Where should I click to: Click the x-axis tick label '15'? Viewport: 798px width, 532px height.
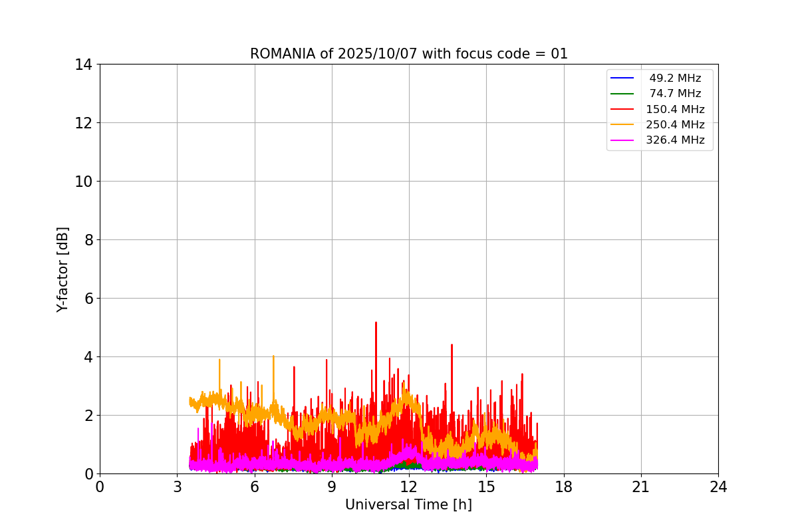point(486,487)
